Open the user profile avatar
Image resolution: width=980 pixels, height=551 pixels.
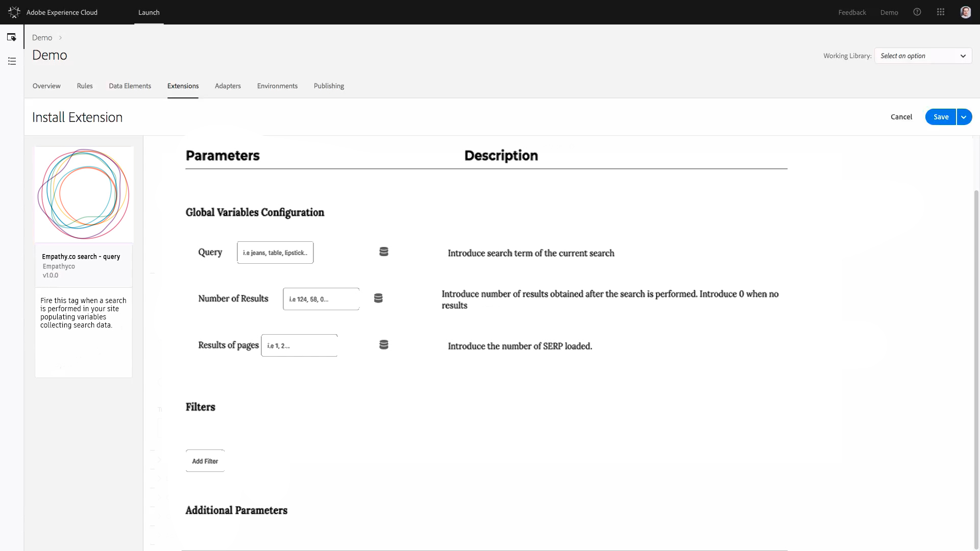pos(965,12)
